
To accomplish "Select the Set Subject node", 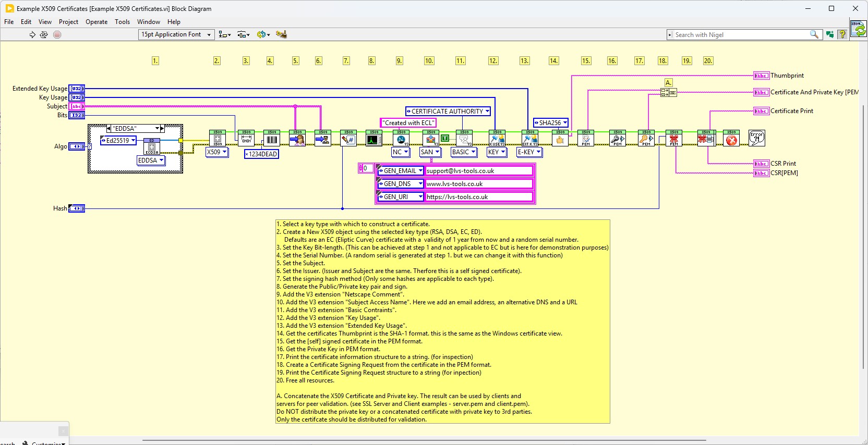I will (297, 138).
